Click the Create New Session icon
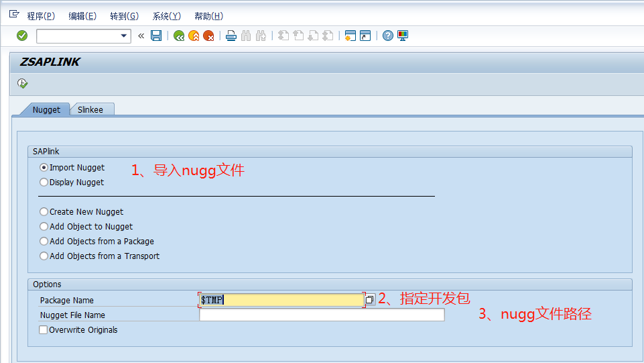This screenshot has width=644, height=363. tap(350, 36)
